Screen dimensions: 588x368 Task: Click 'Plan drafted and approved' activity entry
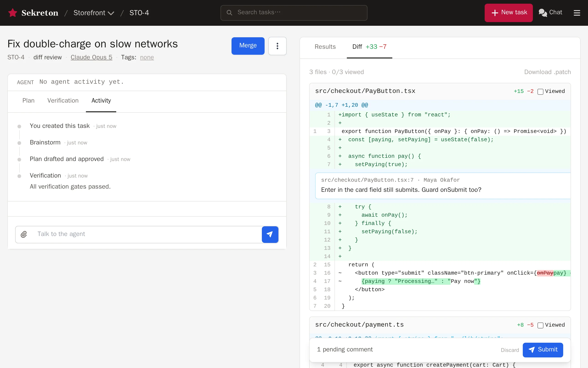[67, 159]
